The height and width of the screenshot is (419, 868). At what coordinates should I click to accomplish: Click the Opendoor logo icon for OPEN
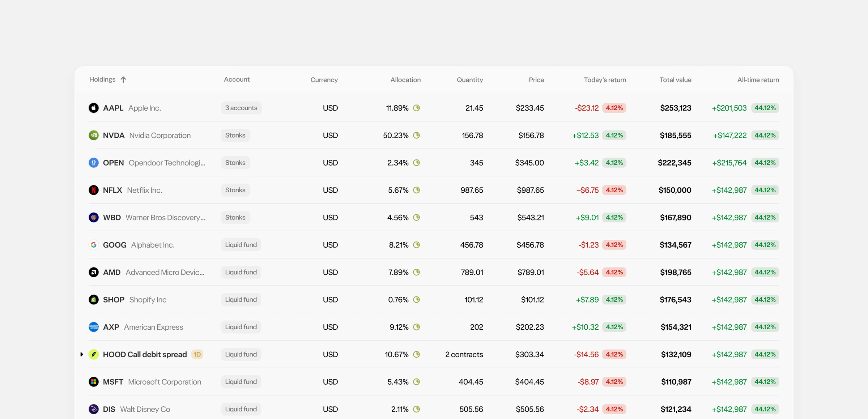point(94,163)
